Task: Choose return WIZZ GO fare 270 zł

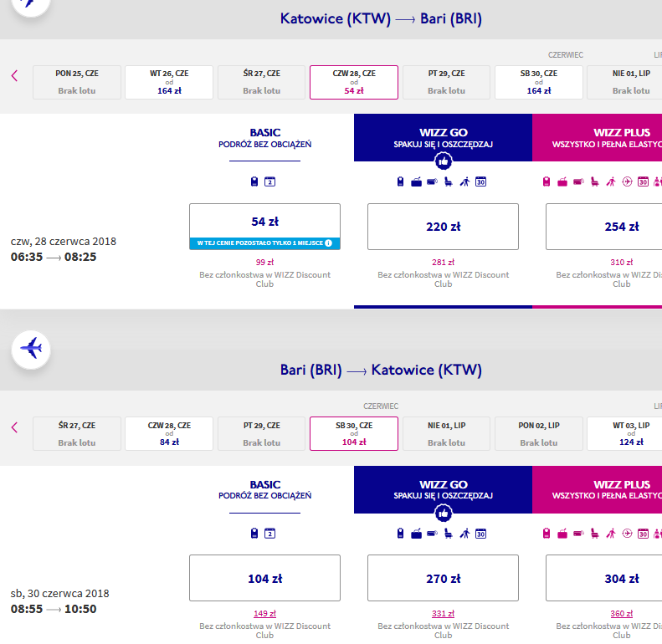Action: click(443, 578)
